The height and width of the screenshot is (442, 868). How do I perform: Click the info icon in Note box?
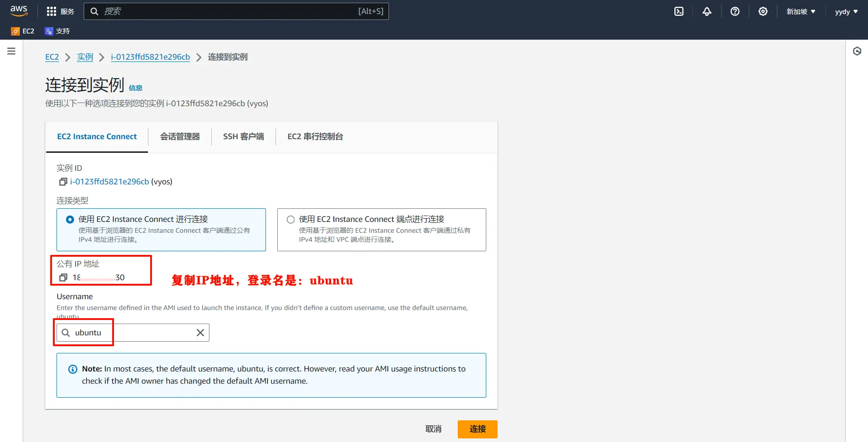click(72, 369)
